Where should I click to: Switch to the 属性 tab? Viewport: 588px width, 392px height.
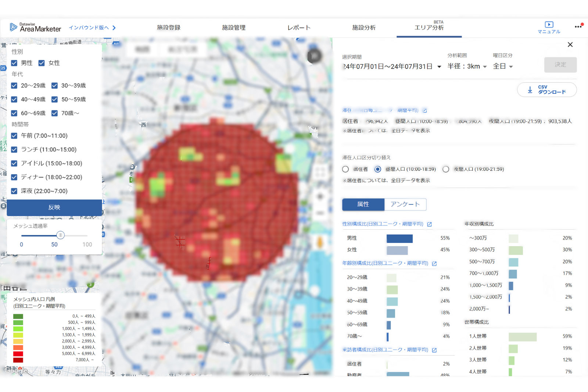click(x=363, y=204)
